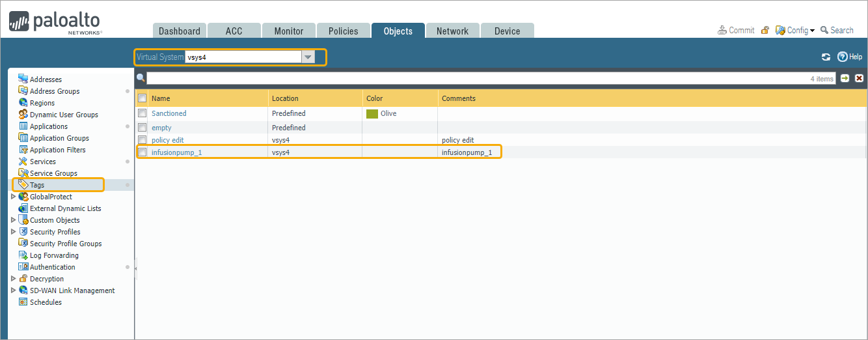868x340 pixels.
Task: Check the infusionpump_1 row checkbox
Action: pyautogui.click(x=142, y=152)
